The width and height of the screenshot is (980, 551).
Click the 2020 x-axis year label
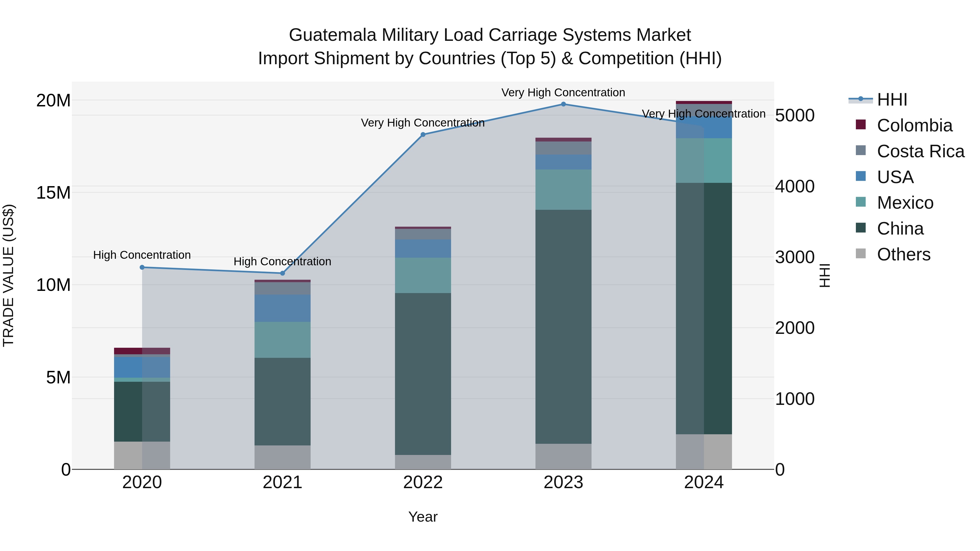pos(142,482)
